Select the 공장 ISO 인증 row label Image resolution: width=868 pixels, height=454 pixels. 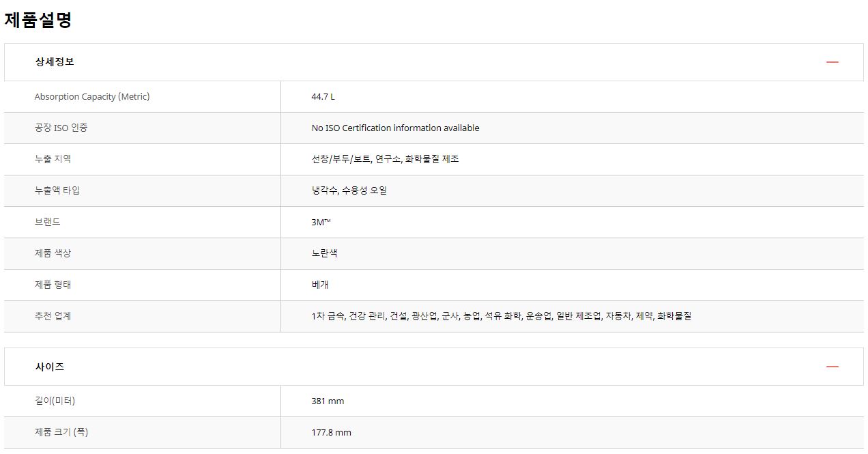click(x=61, y=128)
